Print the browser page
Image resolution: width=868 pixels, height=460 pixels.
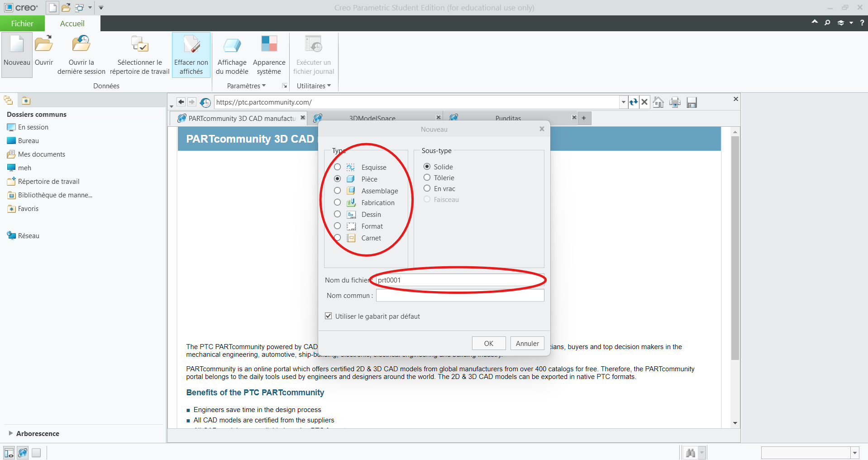pos(675,102)
